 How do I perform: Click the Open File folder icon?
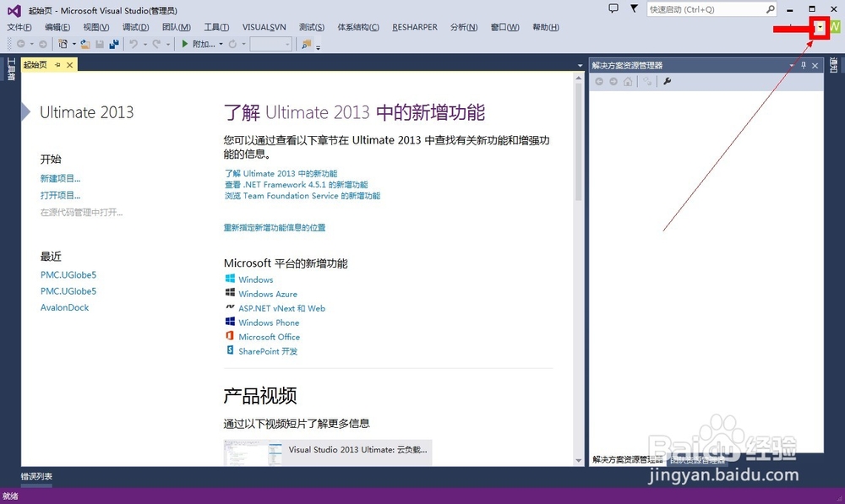coord(85,44)
